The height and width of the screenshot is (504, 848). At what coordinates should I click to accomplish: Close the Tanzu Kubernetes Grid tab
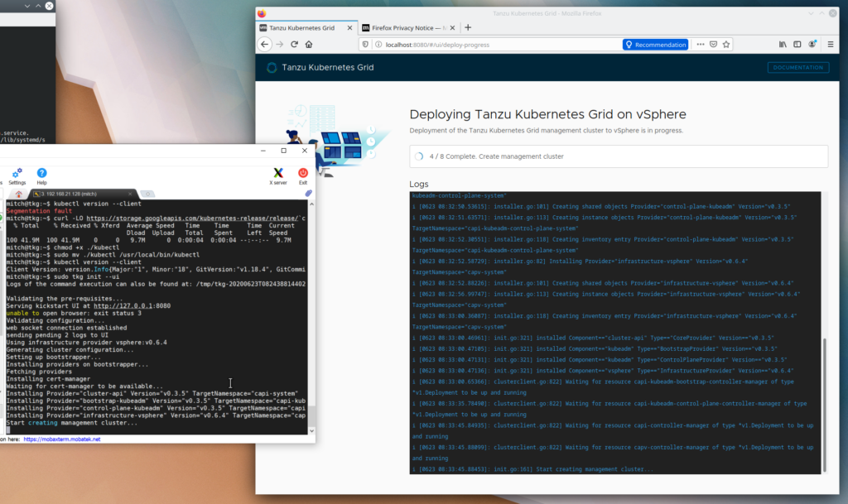[x=349, y=27]
